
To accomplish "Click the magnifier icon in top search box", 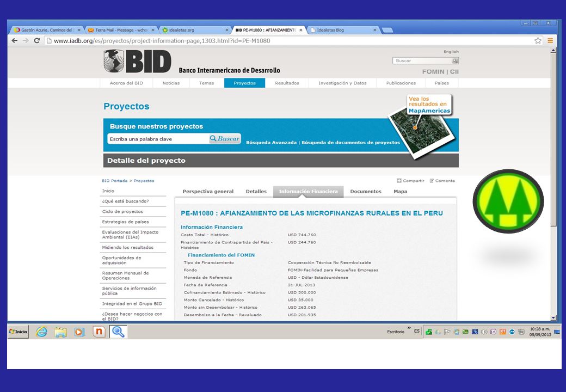I will click(x=455, y=60).
